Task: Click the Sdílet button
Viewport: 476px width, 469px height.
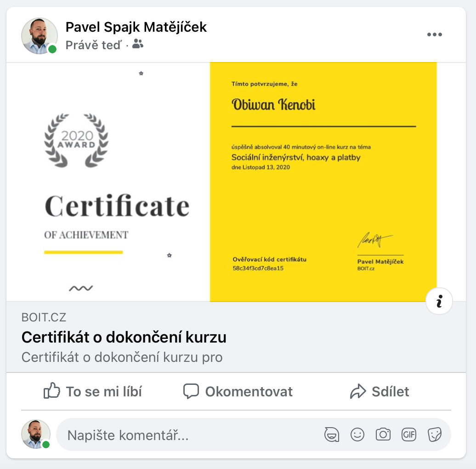Action: 380,391
